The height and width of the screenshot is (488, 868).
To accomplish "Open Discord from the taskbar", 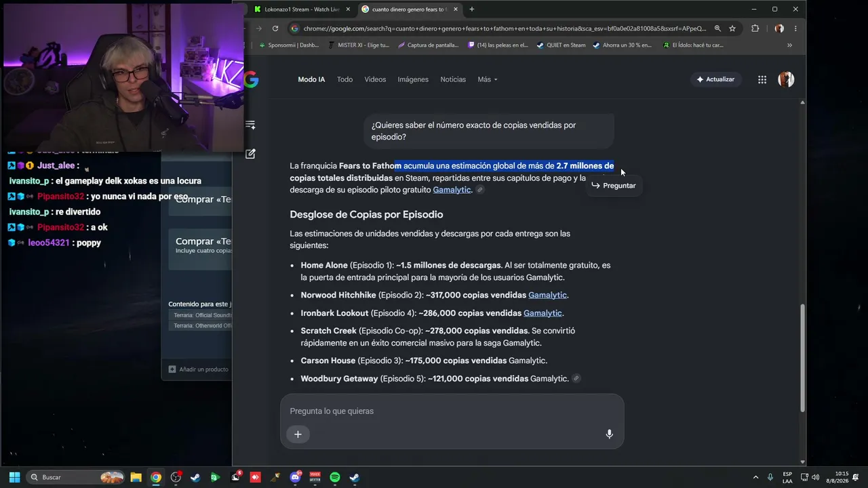I will 295,477.
